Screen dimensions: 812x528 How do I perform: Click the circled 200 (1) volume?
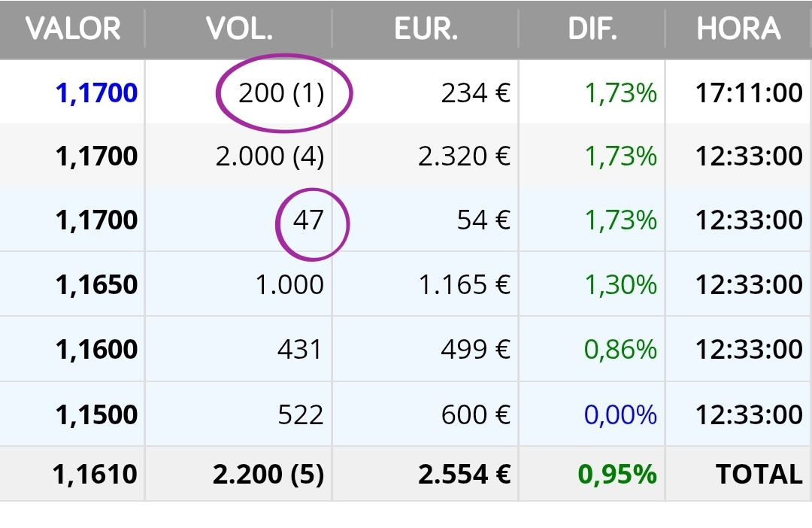coord(282,93)
